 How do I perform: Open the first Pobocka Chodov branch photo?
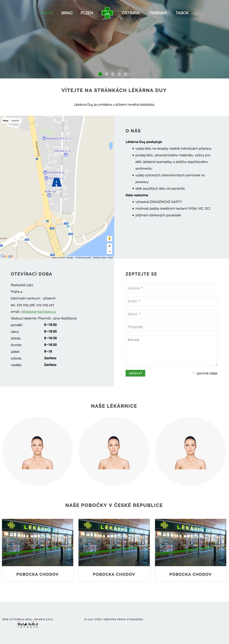pyautogui.click(x=38, y=542)
